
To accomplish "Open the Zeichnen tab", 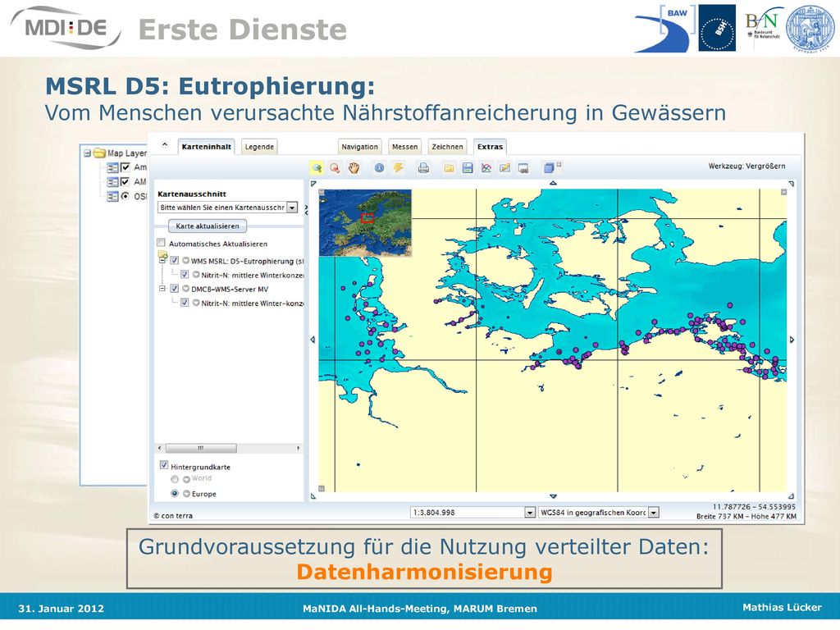I will pos(447,147).
